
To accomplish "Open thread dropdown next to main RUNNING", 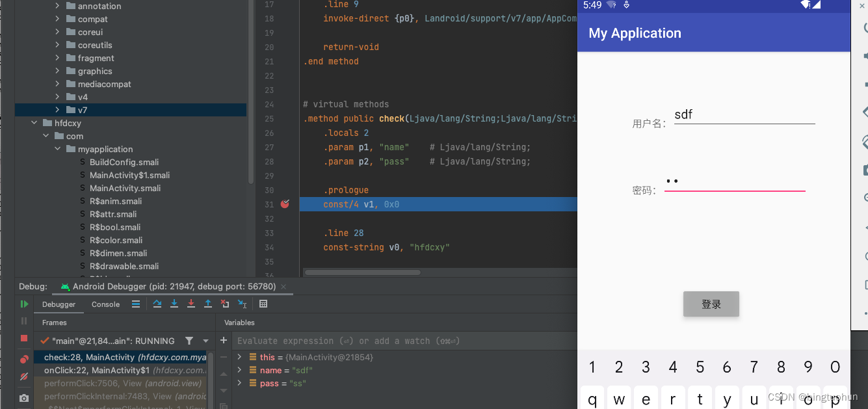I will pos(206,340).
